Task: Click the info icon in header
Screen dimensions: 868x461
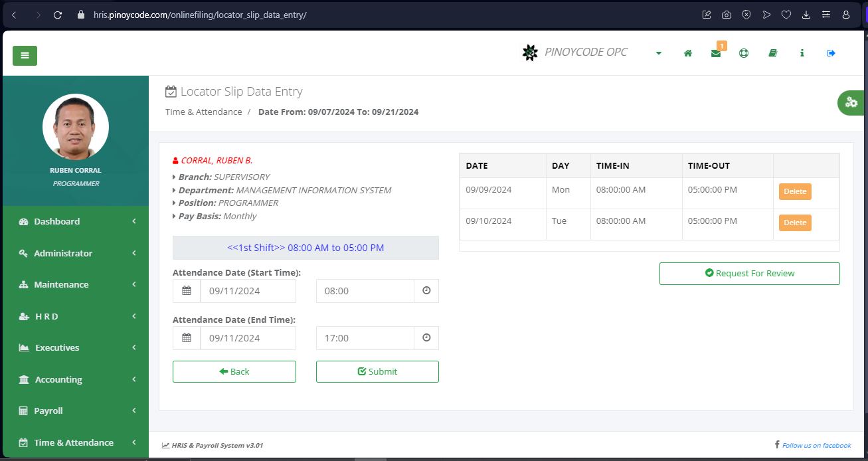Action: point(802,53)
